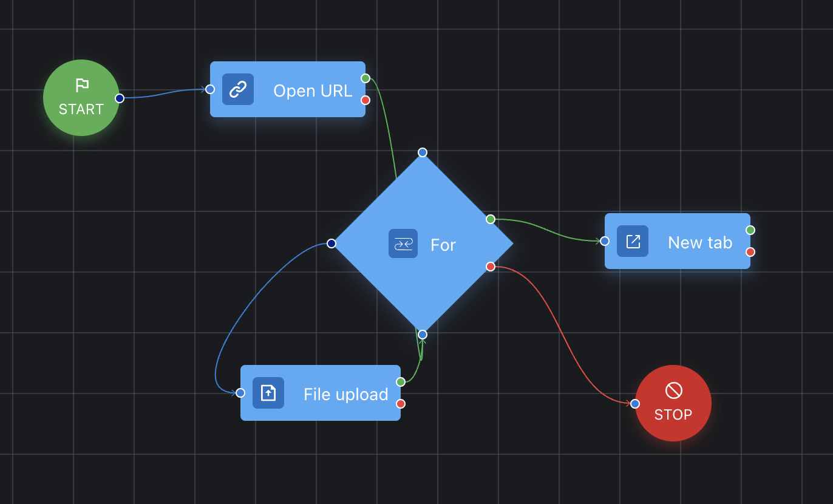Screen dimensions: 833x504
Task: Click the STOP node's blue input port
Action: pos(635,404)
